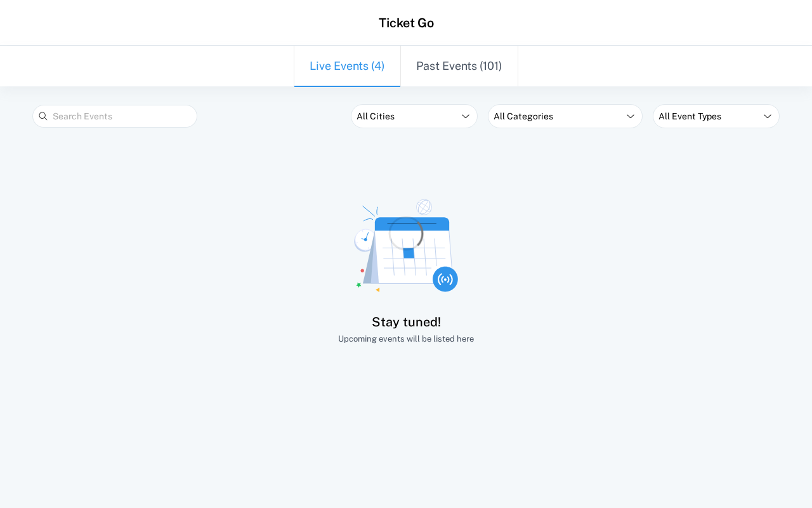Open the All Event Types dropdown

point(716,116)
